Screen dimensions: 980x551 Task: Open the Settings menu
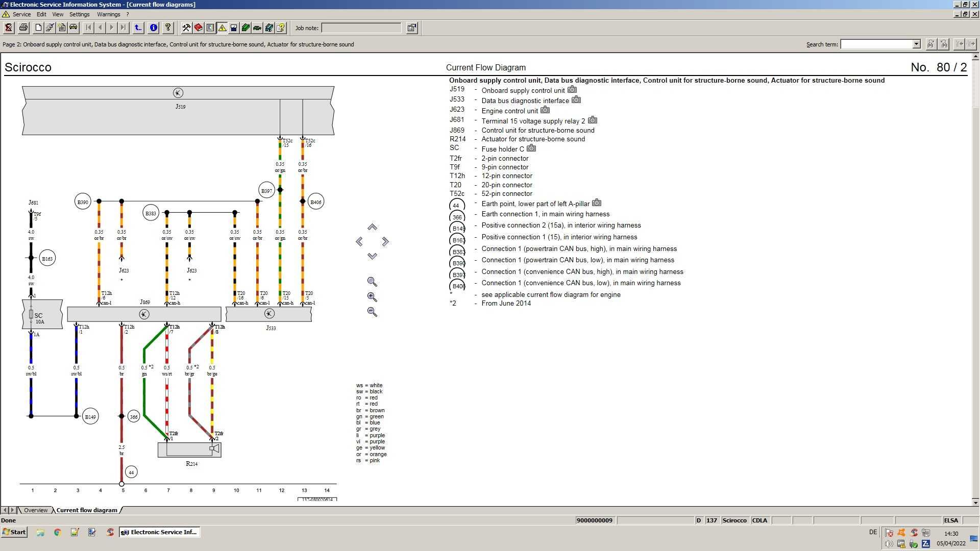79,14
